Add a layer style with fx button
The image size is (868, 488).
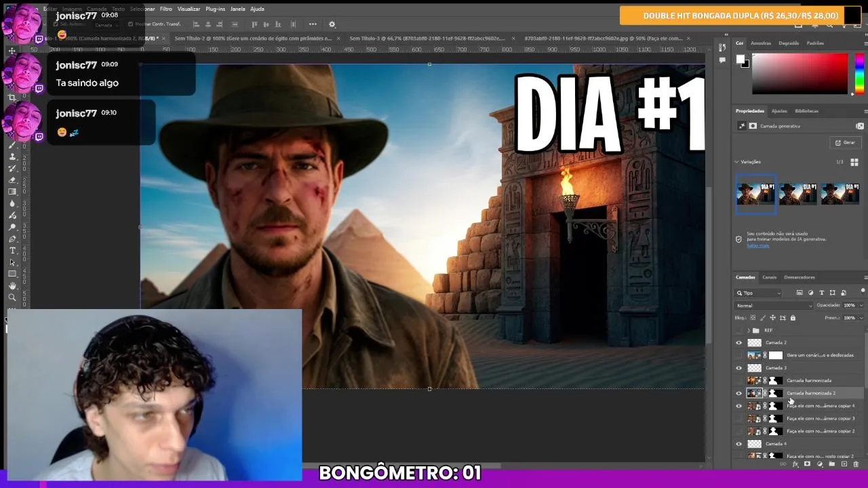[795, 464]
